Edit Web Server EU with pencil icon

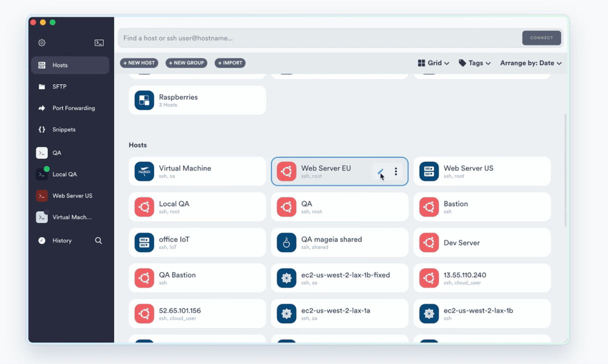tap(380, 171)
